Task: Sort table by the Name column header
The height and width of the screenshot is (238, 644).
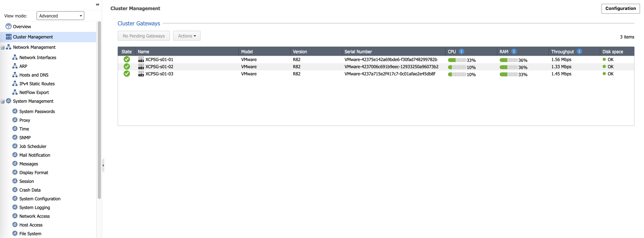Action: click(x=144, y=52)
